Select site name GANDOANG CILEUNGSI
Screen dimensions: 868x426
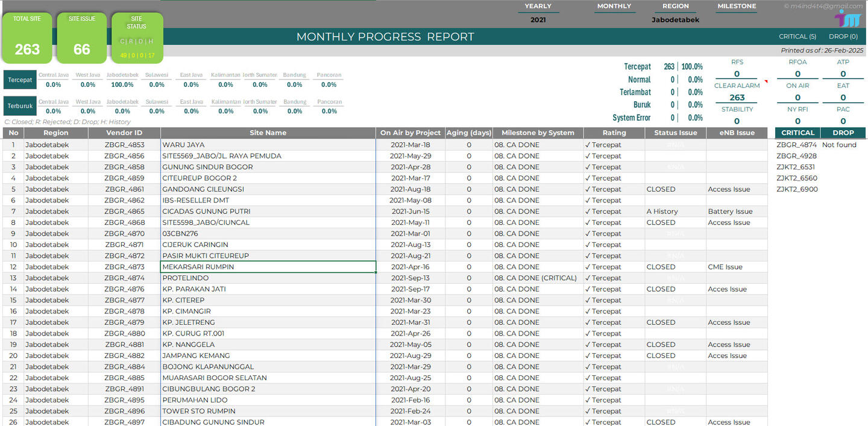(x=268, y=189)
